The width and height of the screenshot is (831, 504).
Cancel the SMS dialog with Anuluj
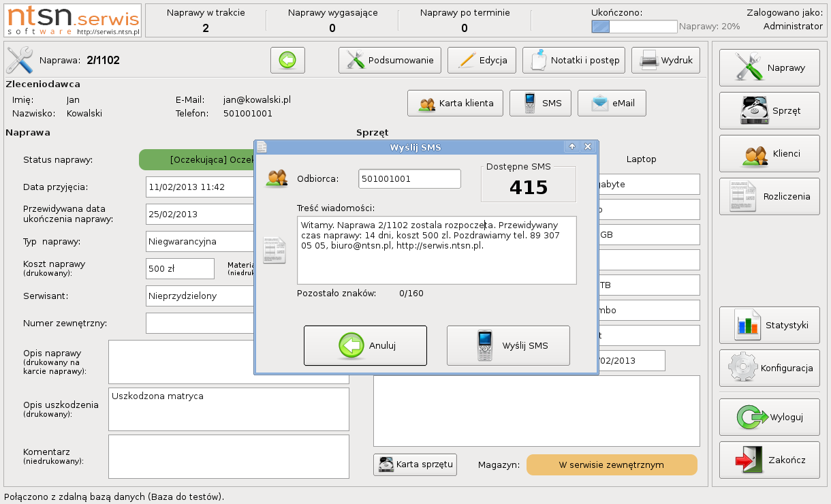pyautogui.click(x=365, y=346)
